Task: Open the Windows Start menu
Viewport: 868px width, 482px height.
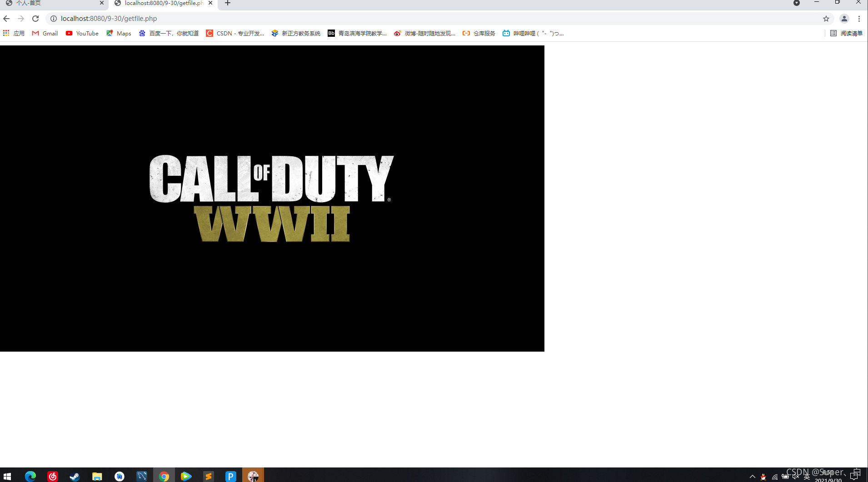Action: click(7, 476)
